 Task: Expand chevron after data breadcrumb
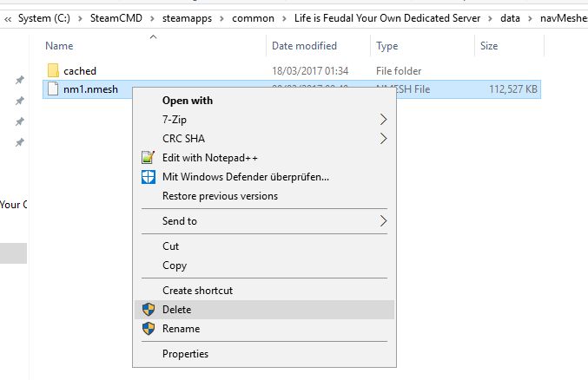click(x=530, y=19)
